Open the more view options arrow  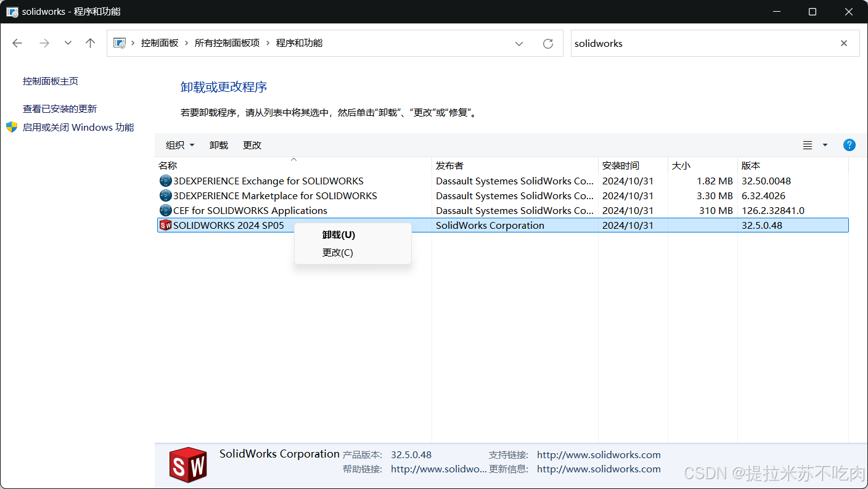825,145
